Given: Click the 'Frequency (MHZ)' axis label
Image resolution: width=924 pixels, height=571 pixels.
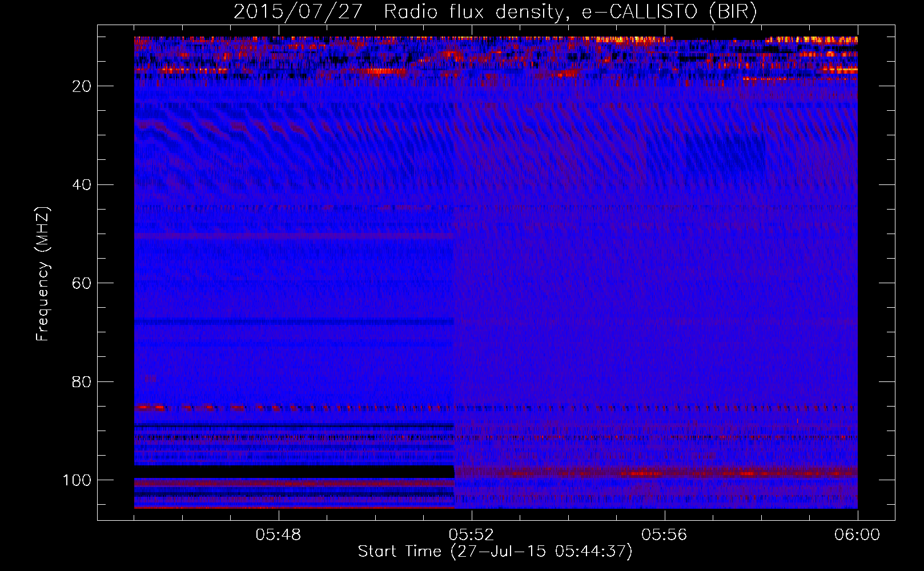Looking at the screenshot, I should click(43, 274).
